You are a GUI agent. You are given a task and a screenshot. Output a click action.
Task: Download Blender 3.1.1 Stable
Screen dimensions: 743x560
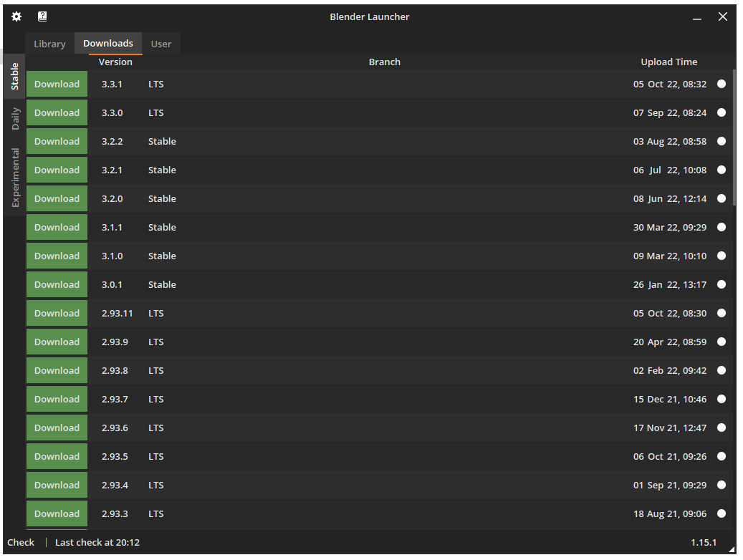(x=57, y=228)
